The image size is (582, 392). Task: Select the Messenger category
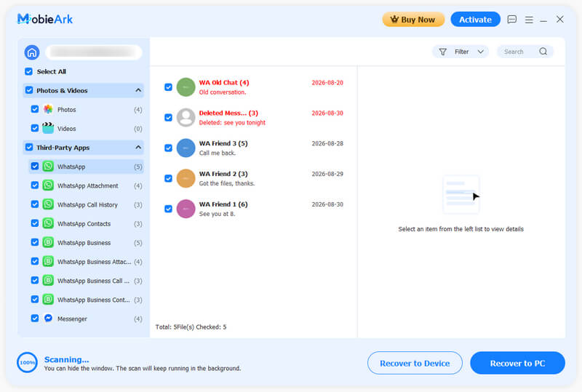(x=86, y=319)
